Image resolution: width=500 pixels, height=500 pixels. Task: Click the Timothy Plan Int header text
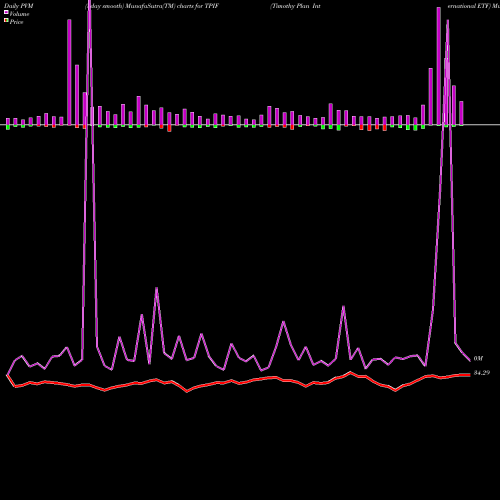coord(295,6)
